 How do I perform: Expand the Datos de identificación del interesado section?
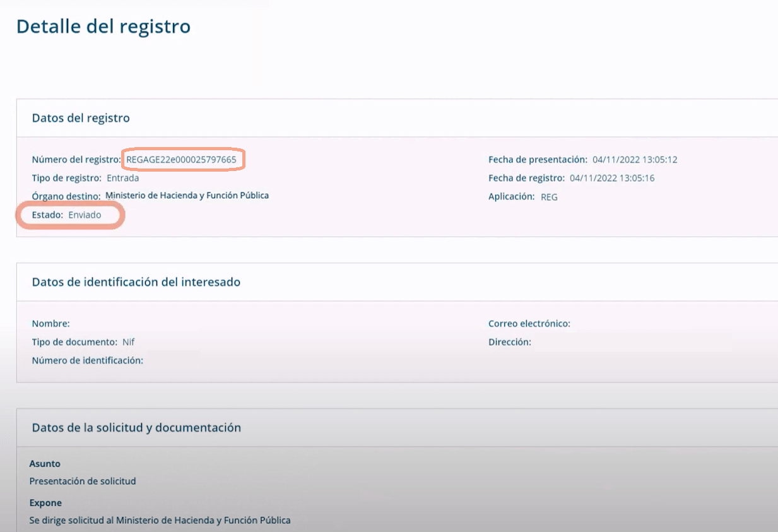click(137, 281)
